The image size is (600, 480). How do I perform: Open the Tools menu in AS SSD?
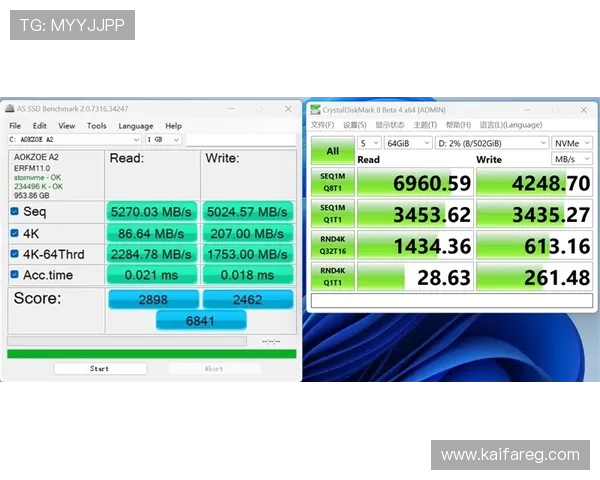[x=96, y=126]
